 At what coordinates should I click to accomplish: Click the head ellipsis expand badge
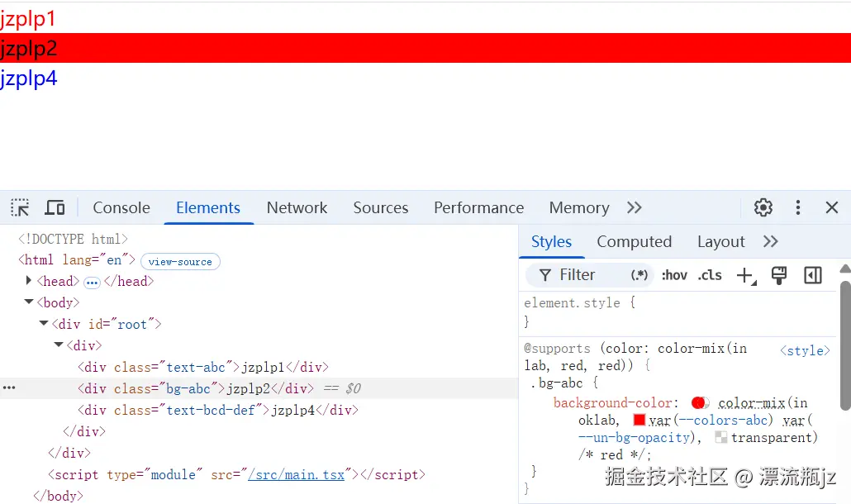point(92,282)
